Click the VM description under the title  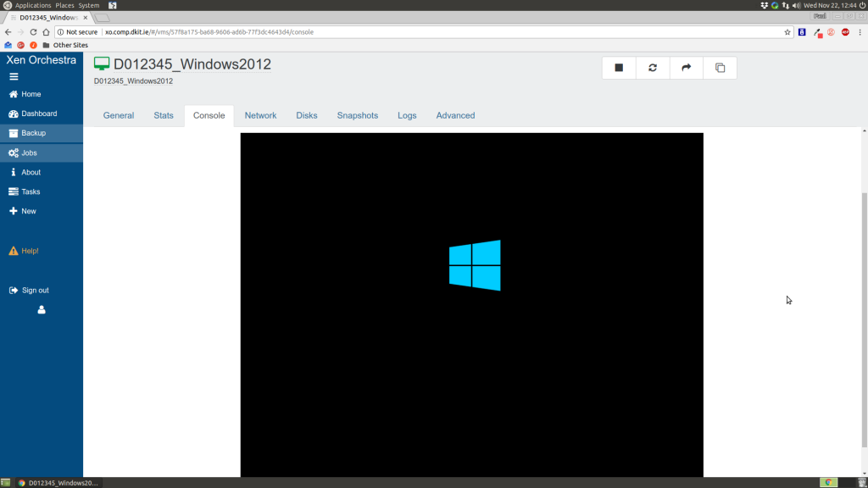click(133, 80)
